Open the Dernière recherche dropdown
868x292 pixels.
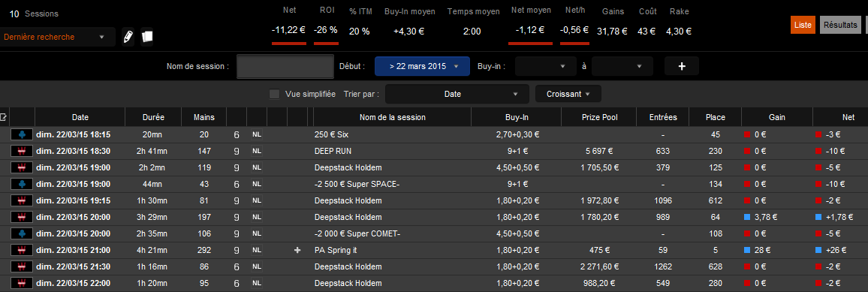pyautogui.click(x=58, y=37)
